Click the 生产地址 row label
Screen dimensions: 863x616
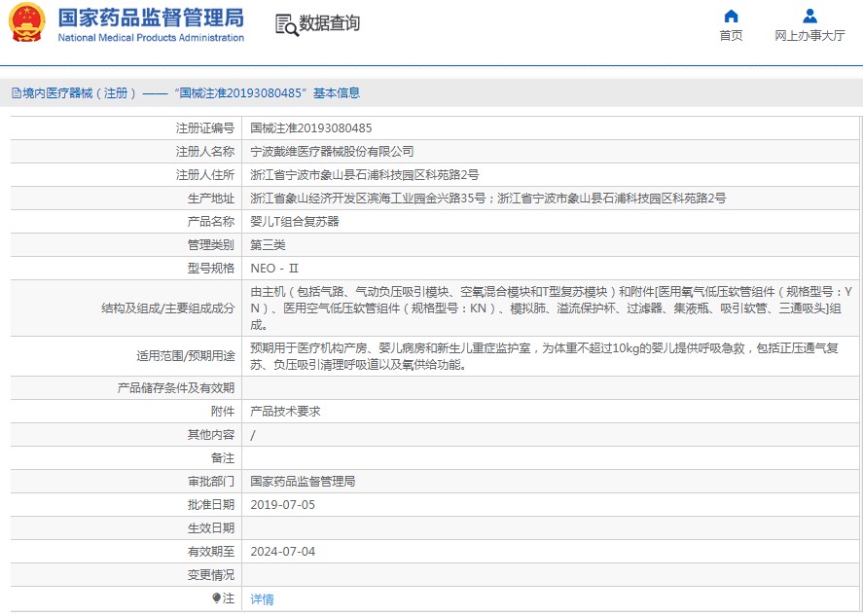point(211,199)
